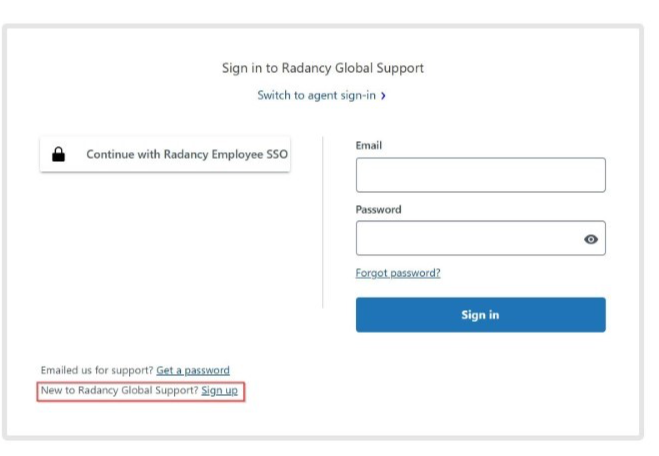
Task: Focus the Email input field
Action: point(480,175)
